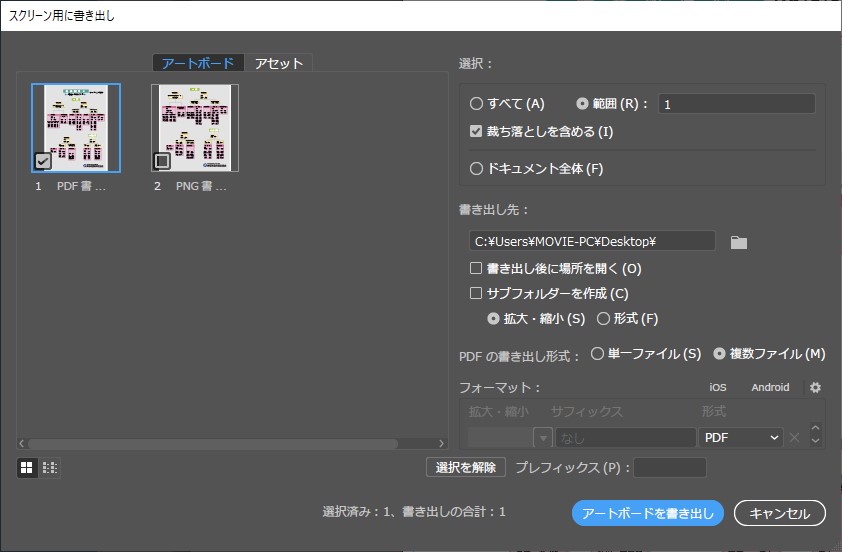
Task: Open advanced format settings gear icon
Action: coord(815,388)
